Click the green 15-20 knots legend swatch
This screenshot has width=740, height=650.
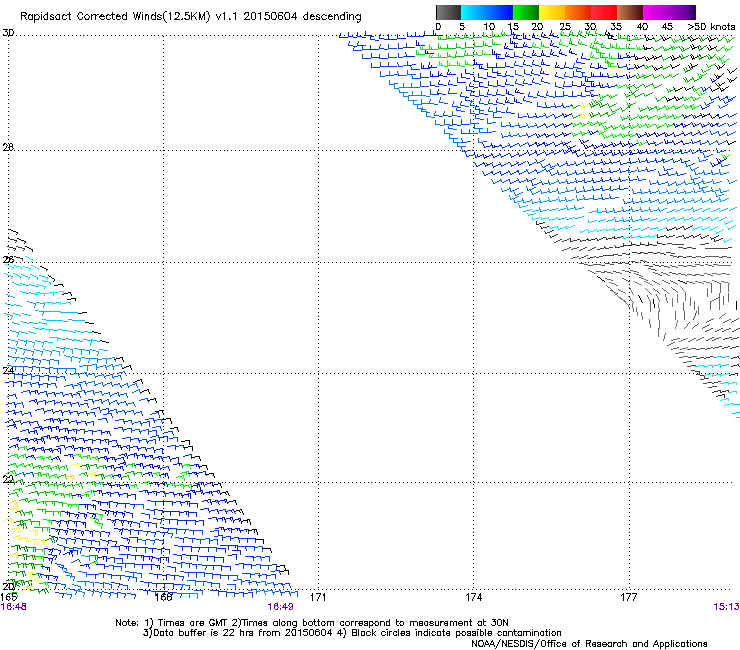pos(526,12)
